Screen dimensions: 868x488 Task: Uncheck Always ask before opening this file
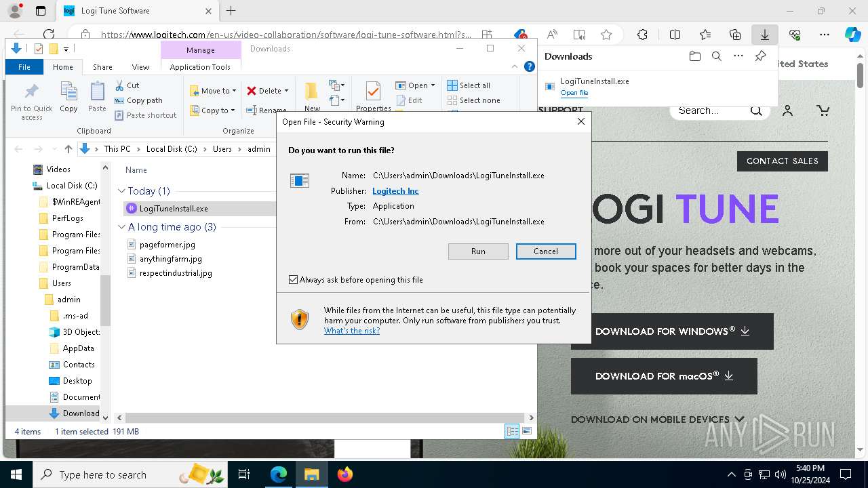click(293, 279)
